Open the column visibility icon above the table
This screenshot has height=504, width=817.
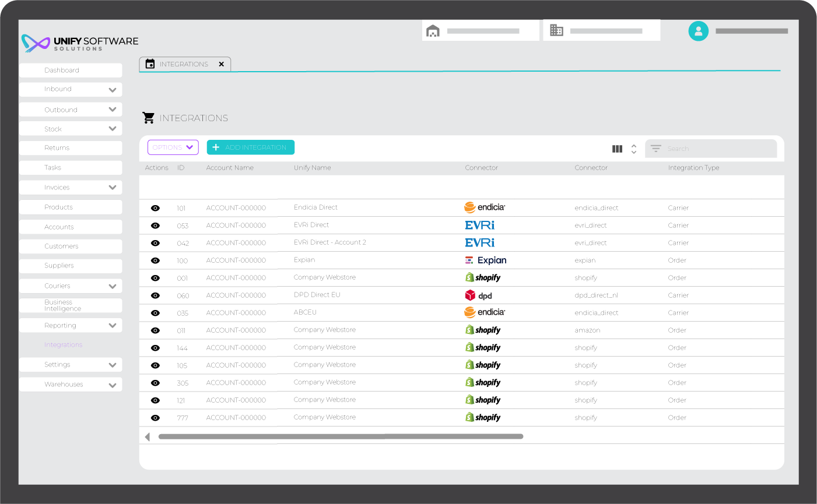pyautogui.click(x=617, y=149)
